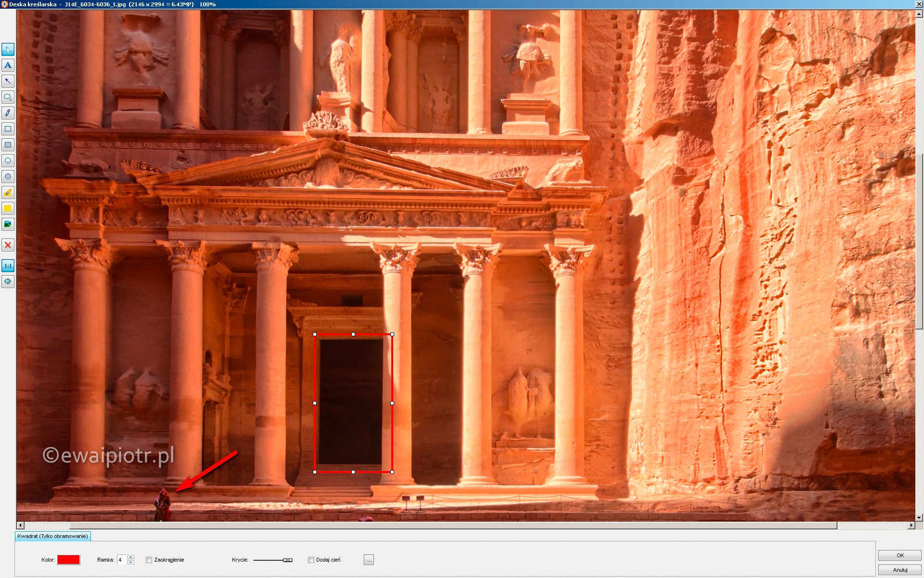This screenshot has height=578, width=924.
Task: Choose the filled ellipse tool
Action: tap(8, 176)
